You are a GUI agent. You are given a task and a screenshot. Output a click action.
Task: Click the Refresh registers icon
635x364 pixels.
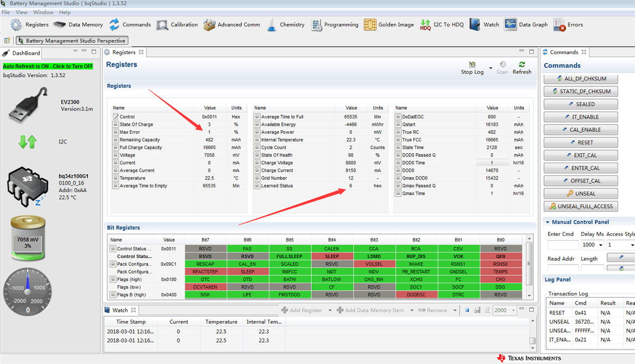click(x=522, y=65)
